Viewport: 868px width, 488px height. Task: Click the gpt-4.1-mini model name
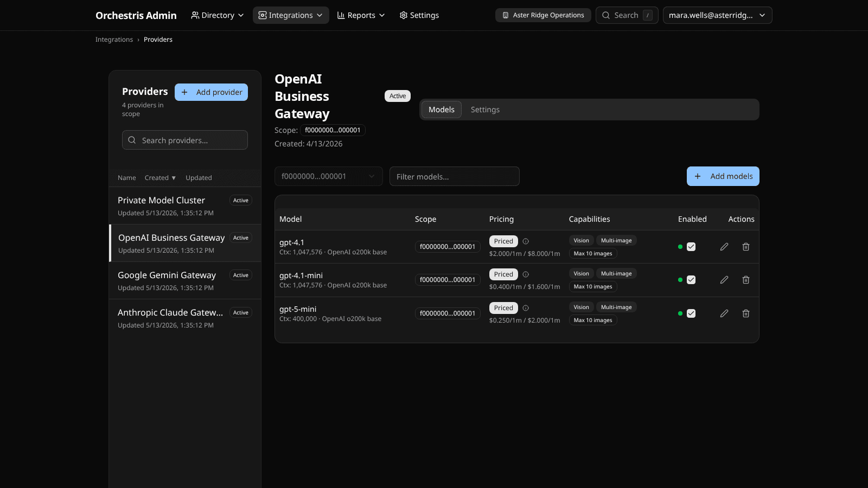click(x=301, y=275)
